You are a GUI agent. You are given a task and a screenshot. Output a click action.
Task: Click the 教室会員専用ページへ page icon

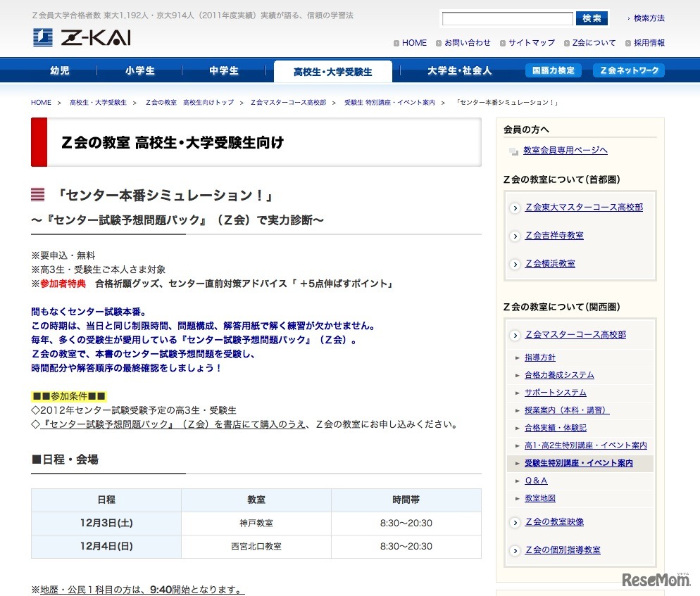click(513, 151)
